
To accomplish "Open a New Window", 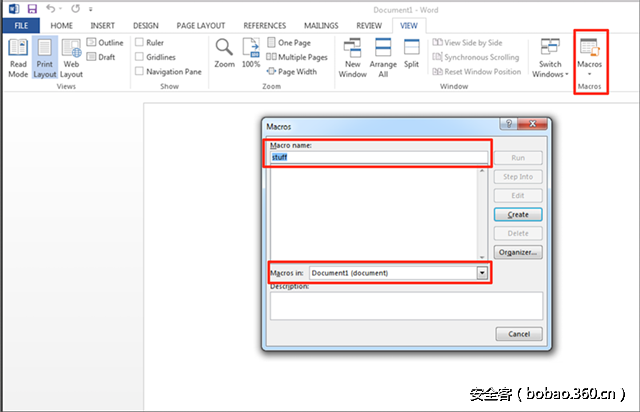I will 353,58.
